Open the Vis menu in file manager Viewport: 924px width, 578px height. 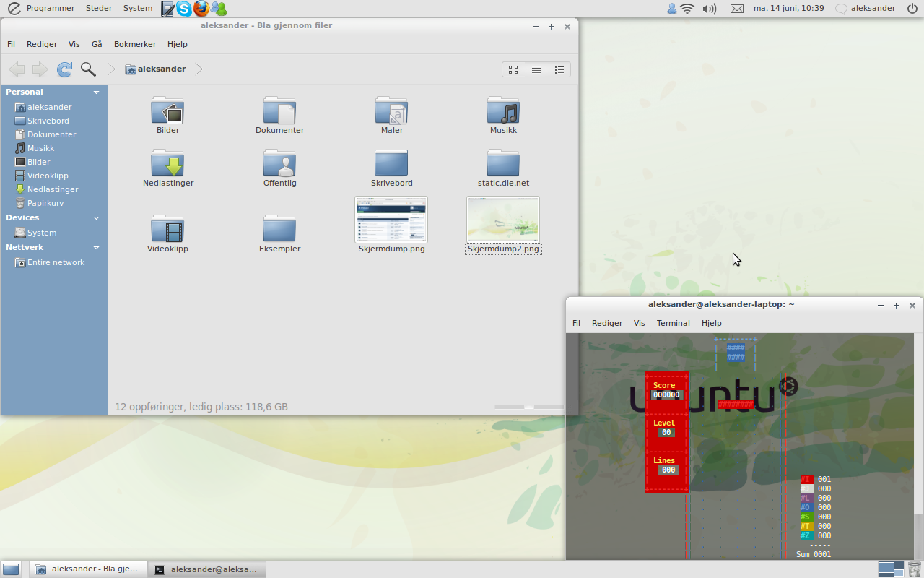tap(74, 44)
